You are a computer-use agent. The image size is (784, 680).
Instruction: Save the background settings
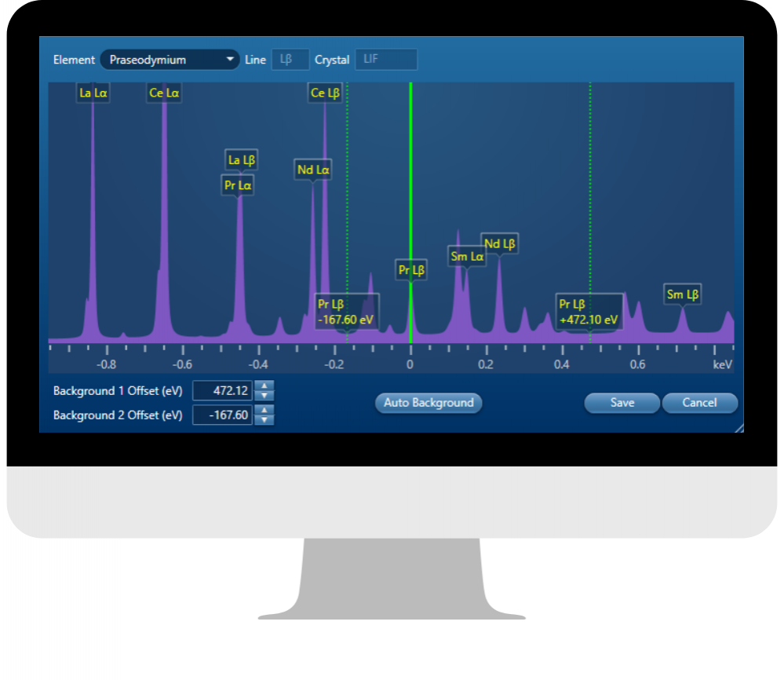point(622,403)
